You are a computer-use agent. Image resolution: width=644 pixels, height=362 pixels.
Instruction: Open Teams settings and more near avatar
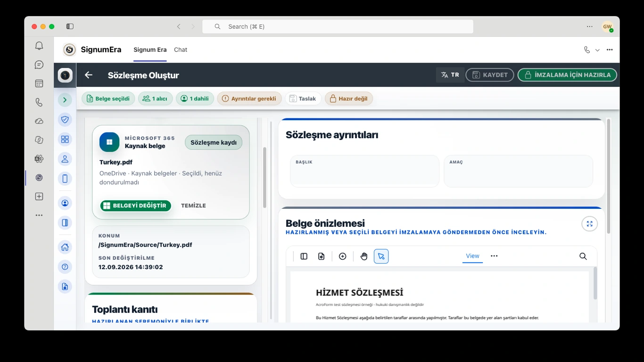click(x=590, y=26)
